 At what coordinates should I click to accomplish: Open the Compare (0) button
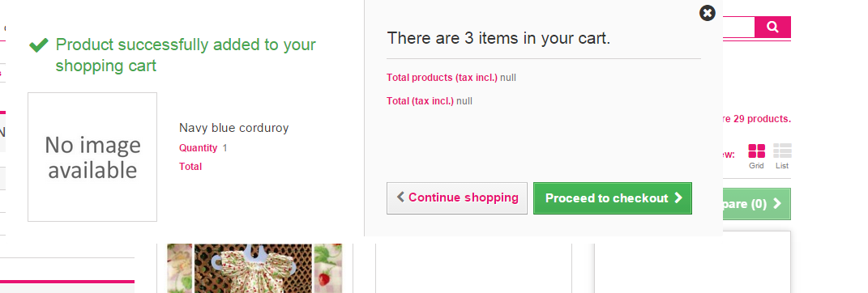coord(757,204)
